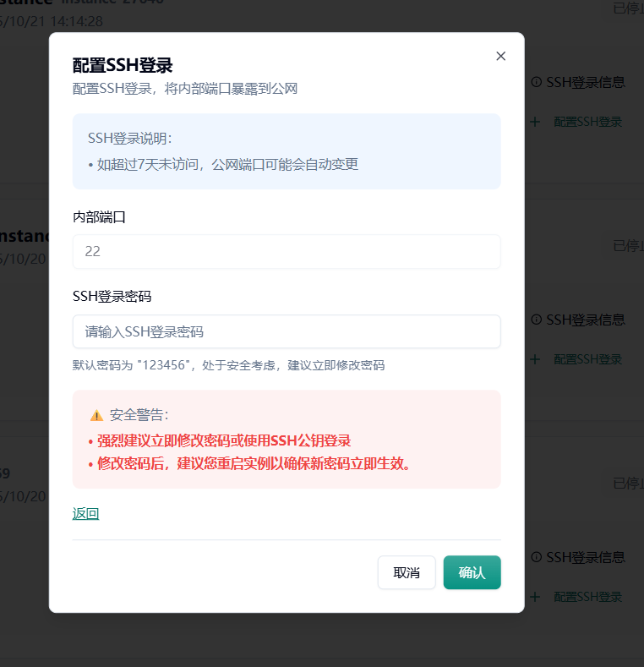Open the middle 配置SSH登录 text link
The image size is (644, 667).
pyautogui.click(x=587, y=359)
